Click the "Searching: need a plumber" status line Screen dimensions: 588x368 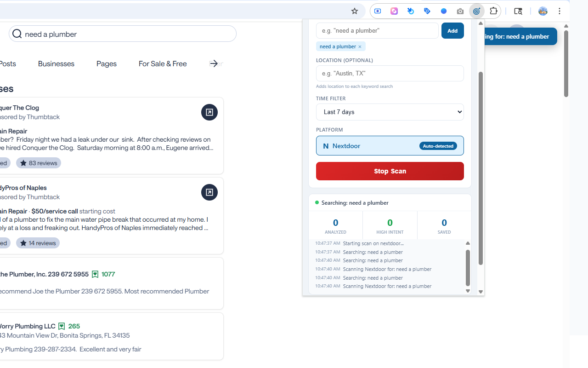pyautogui.click(x=355, y=203)
